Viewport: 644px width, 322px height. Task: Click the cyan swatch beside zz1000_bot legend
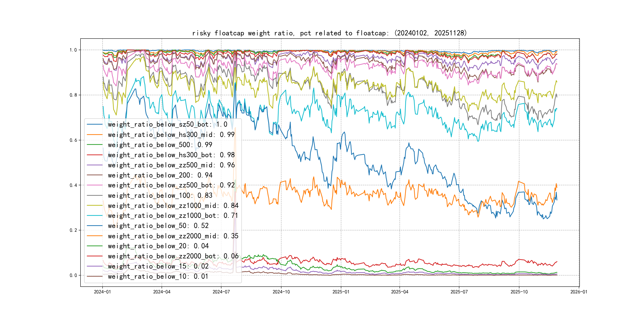tap(94, 215)
